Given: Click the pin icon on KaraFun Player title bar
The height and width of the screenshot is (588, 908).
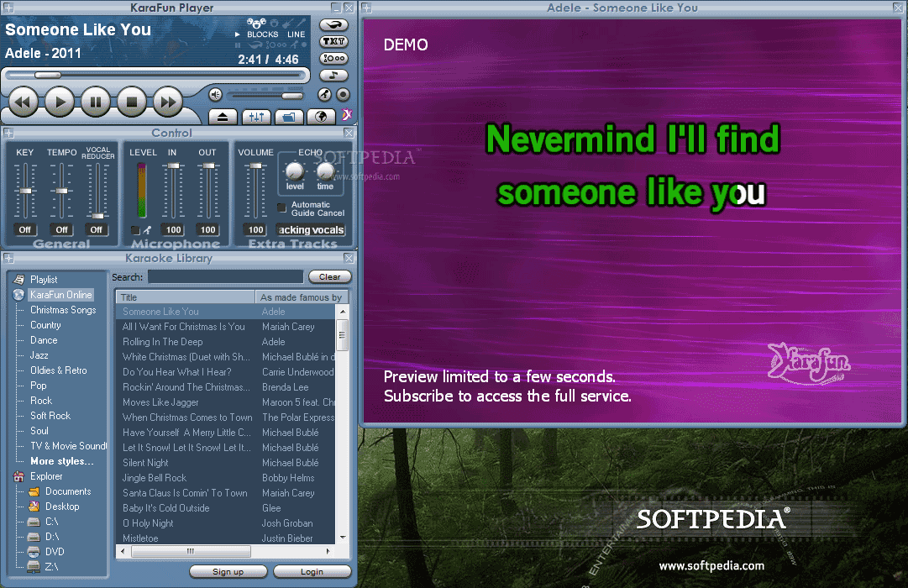Looking at the screenshot, I should click(x=8, y=8).
